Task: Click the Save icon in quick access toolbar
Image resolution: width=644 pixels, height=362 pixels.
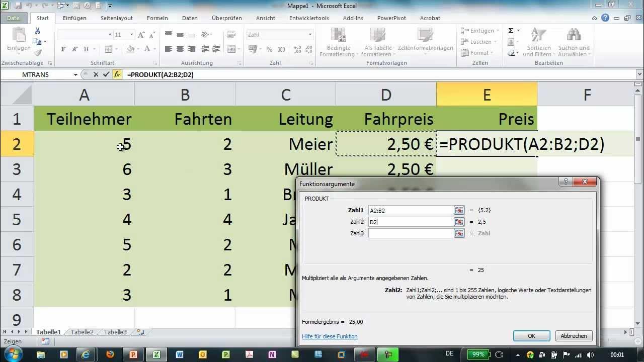Action: point(19,6)
